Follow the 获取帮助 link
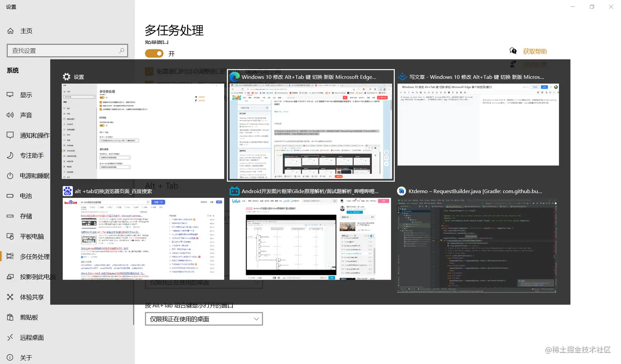The width and height of the screenshot is (621, 364). [x=535, y=51]
